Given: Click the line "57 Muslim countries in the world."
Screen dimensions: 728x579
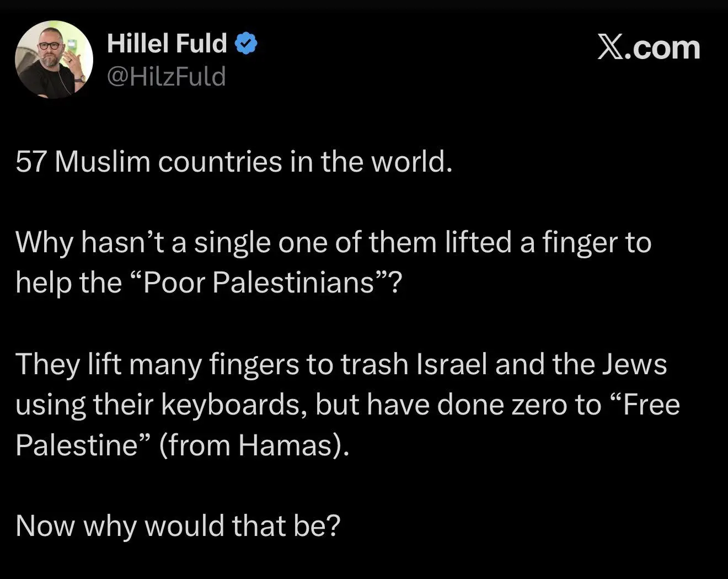Looking at the screenshot, I should (x=234, y=162).
